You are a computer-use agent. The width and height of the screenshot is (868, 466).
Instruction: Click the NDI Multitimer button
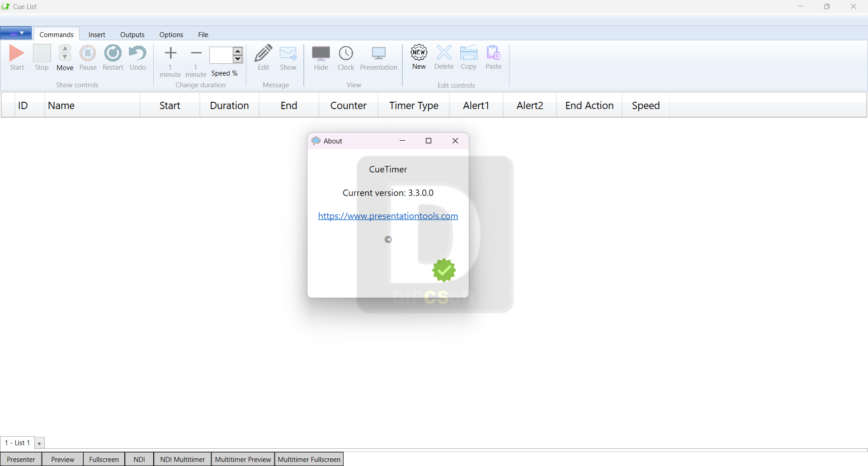pos(183,459)
